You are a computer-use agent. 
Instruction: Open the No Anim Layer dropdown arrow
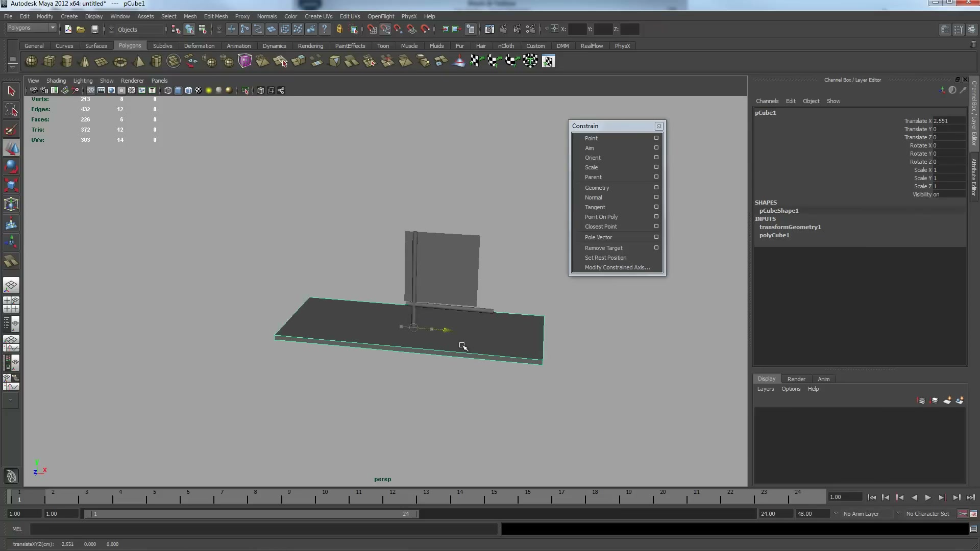pos(836,513)
